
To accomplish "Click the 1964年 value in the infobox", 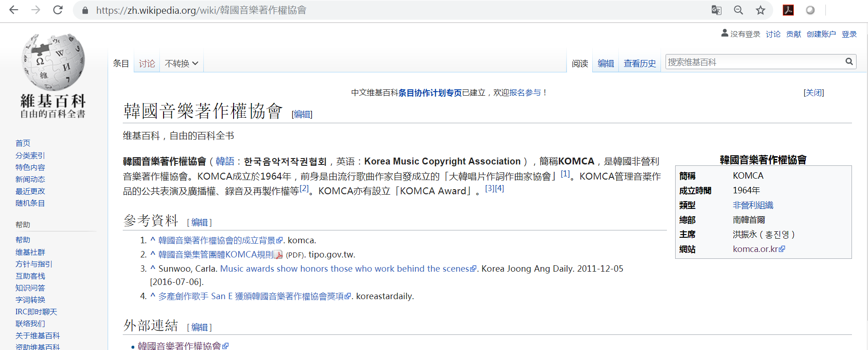I will [x=746, y=190].
